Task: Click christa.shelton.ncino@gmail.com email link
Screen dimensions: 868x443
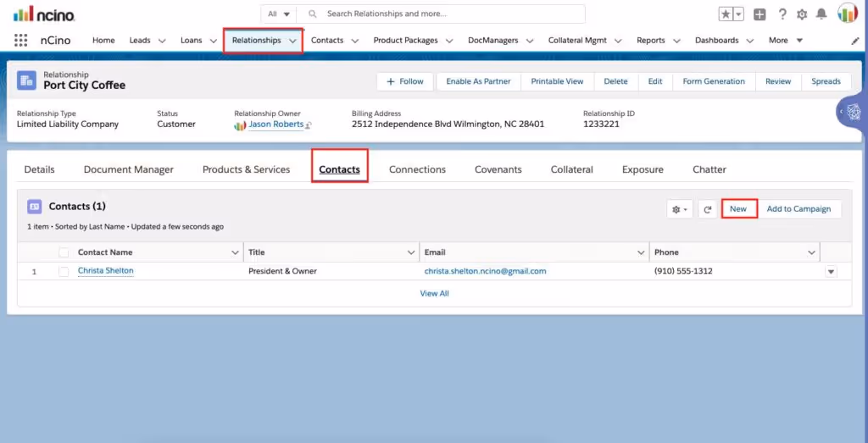Action: tap(486, 271)
